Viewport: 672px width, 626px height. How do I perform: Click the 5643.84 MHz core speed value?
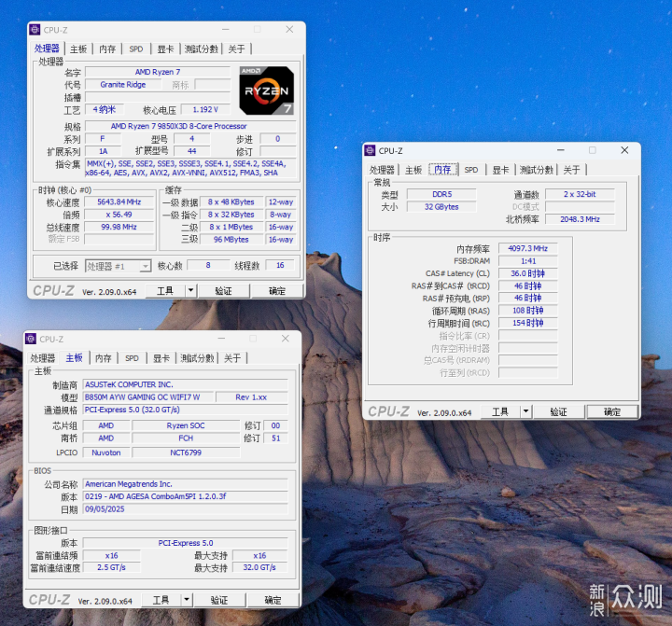(119, 202)
